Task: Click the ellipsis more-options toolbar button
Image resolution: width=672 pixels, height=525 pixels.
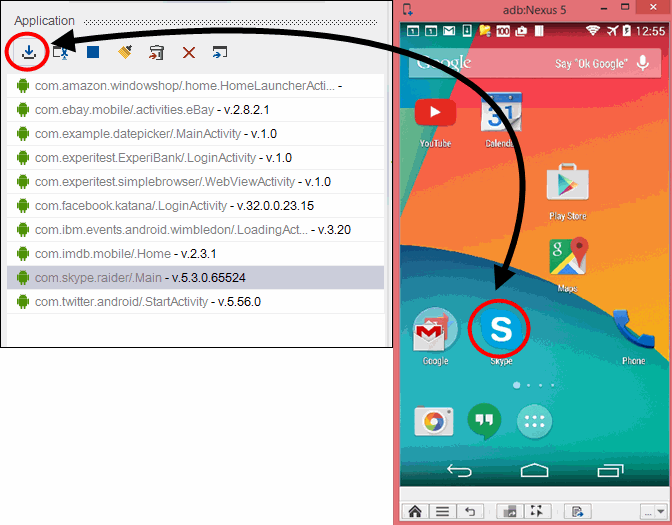Action: pos(648,512)
